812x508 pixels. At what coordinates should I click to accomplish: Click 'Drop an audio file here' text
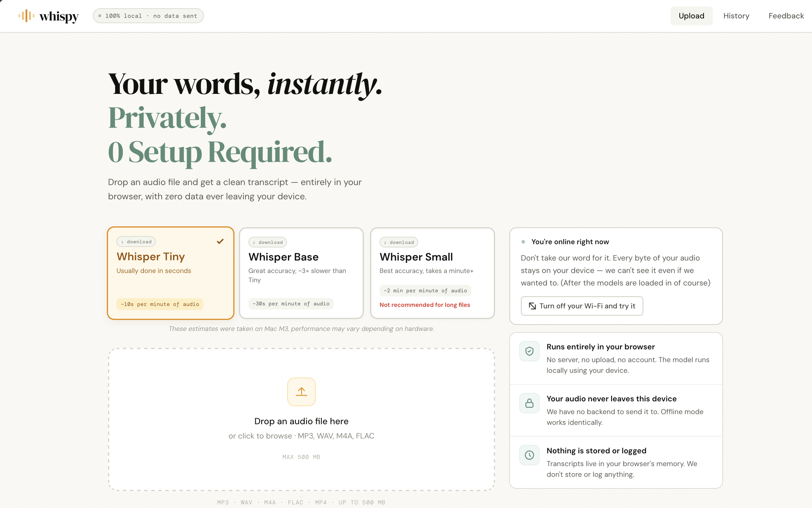[301, 421]
